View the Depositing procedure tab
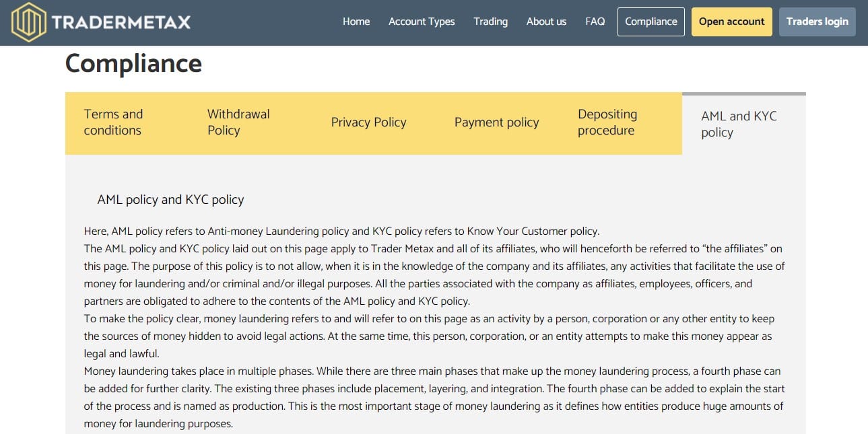Image resolution: width=868 pixels, height=434 pixels. tap(620, 122)
